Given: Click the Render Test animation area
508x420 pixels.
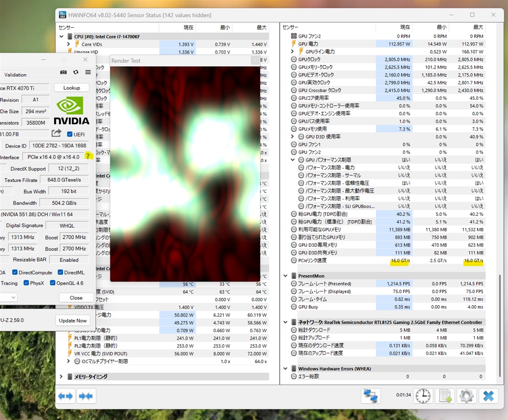Looking at the screenshot, I should [x=185, y=174].
